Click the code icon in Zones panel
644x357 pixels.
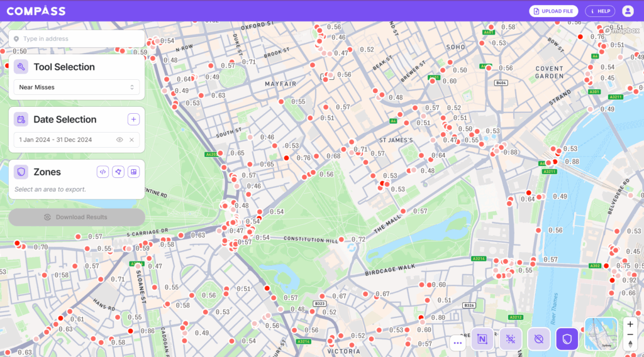[103, 172]
